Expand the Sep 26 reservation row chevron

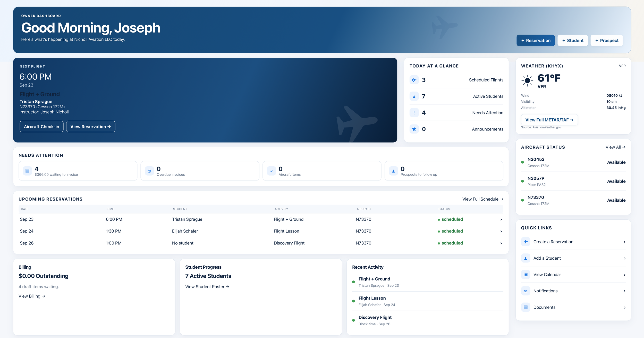501,243
